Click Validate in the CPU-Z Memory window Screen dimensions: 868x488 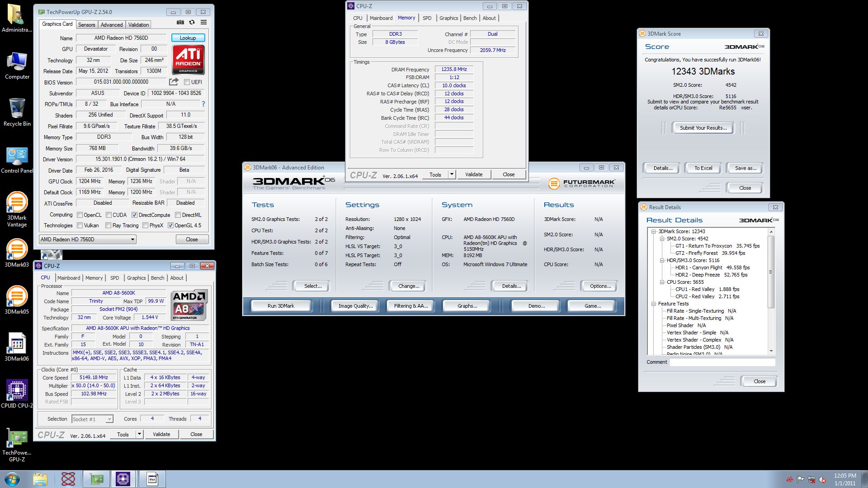(x=474, y=174)
